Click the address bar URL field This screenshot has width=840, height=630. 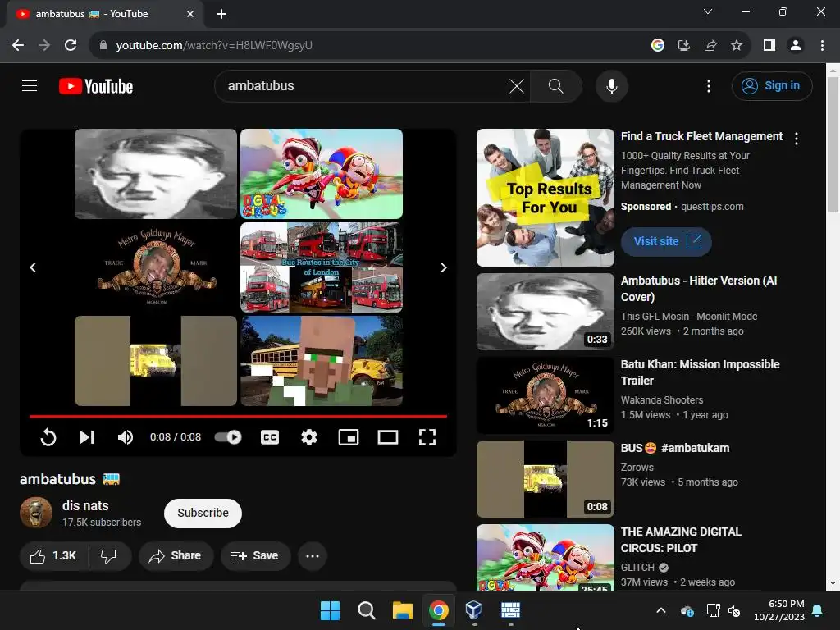(x=370, y=46)
